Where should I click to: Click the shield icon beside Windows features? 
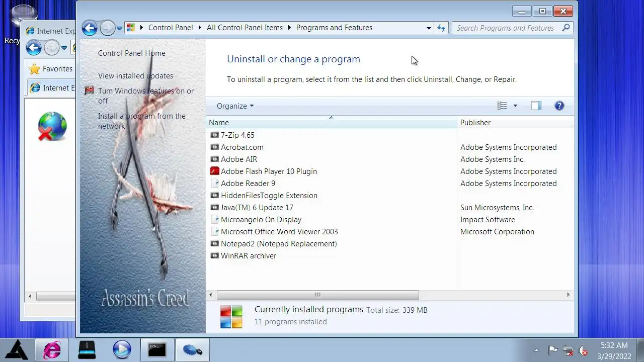click(x=90, y=90)
